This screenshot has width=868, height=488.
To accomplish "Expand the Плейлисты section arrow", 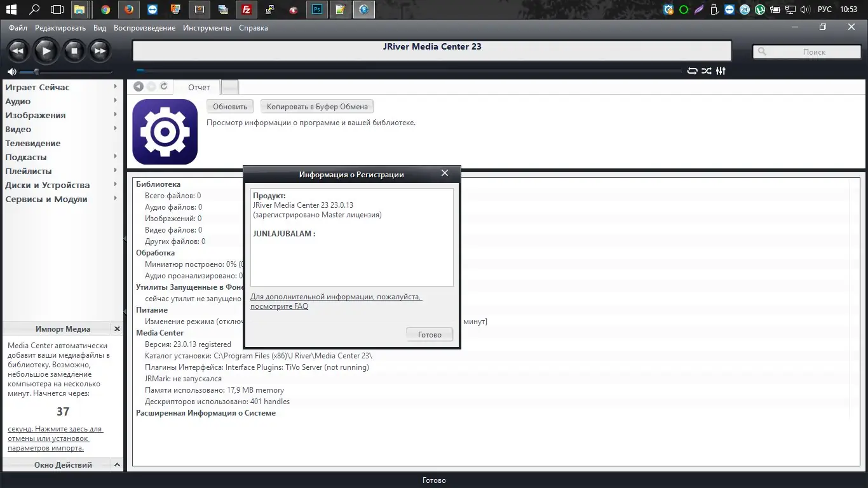I will point(116,171).
